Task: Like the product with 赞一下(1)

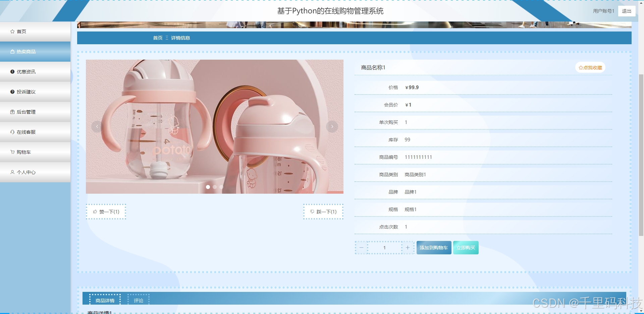Action: coord(106,212)
